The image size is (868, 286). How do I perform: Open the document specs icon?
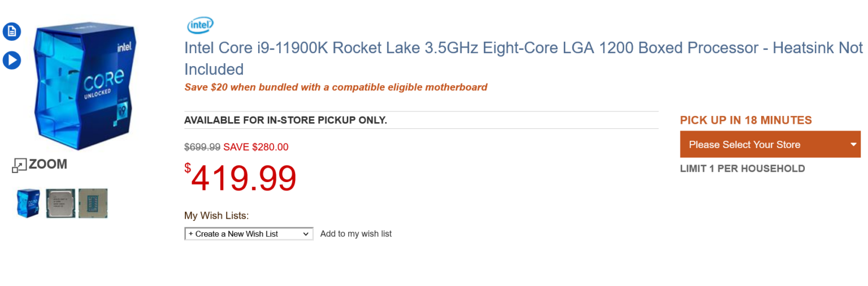[12, 32]
